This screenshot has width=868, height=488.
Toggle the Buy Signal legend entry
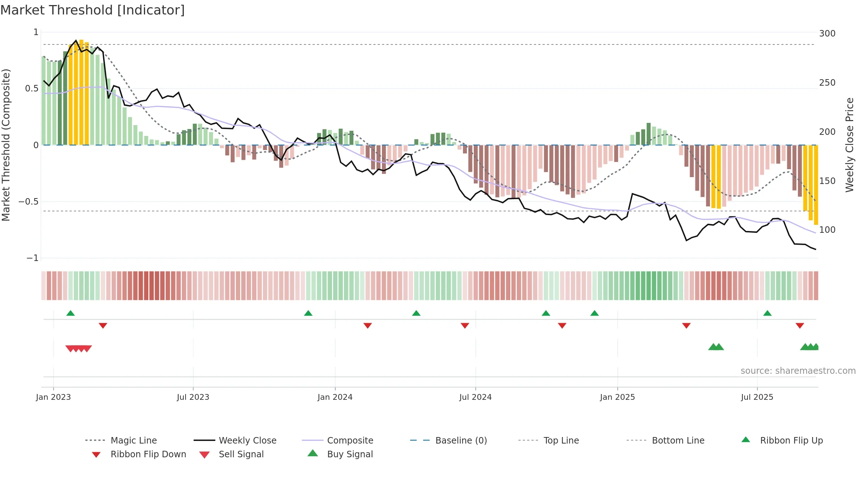340,454
